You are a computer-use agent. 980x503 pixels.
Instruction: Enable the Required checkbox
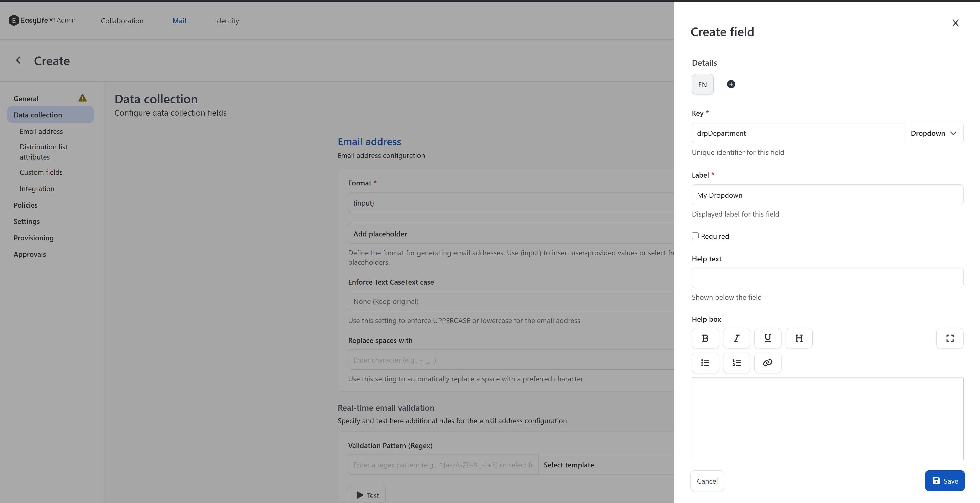pos(695,236)
